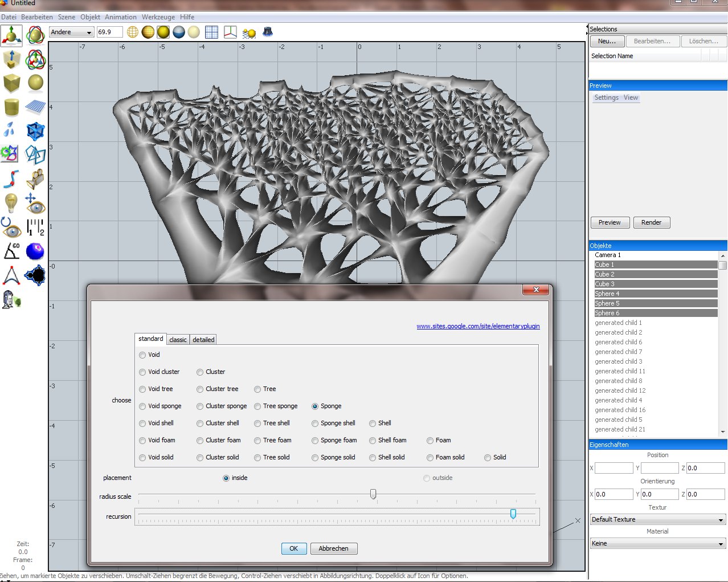This screenshot has width=728, height=582.
Task: Select 'Camera 1' in the Objekte list
Action: click(x=608, y=255)
